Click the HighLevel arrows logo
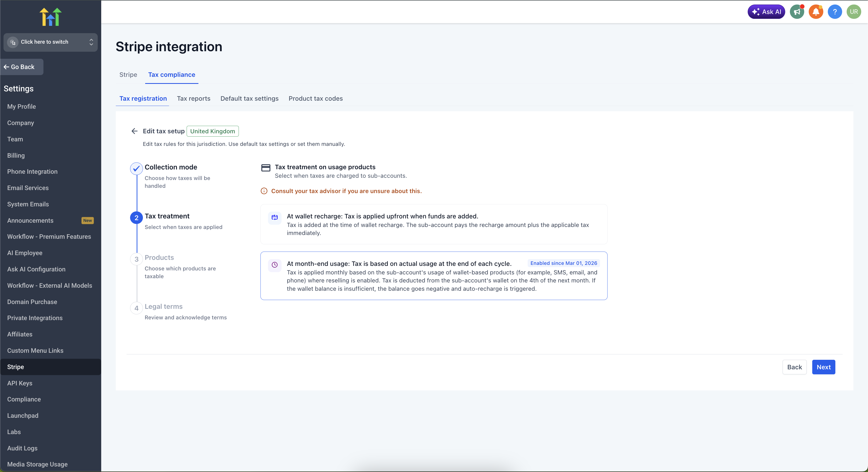The width and height of the screenshot is (868, 472). [x=50, y=17]
